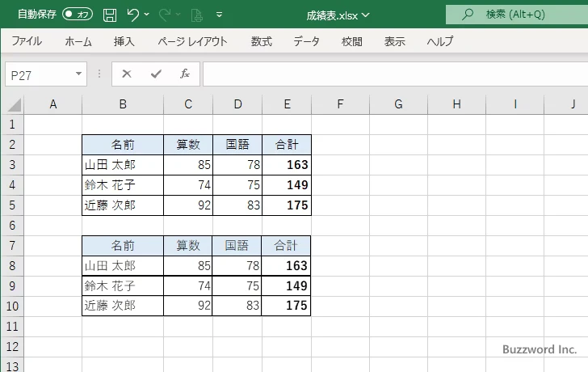Click 合計 header cell in row 2
Viewport: 588px width, 372px height.
[287, 145]
